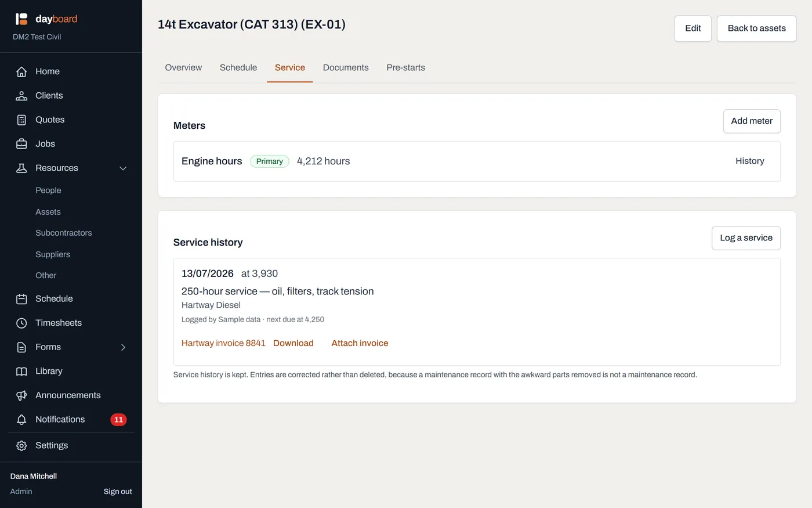
Task: Click the Resources flask icon
Action: coord(21,168)
